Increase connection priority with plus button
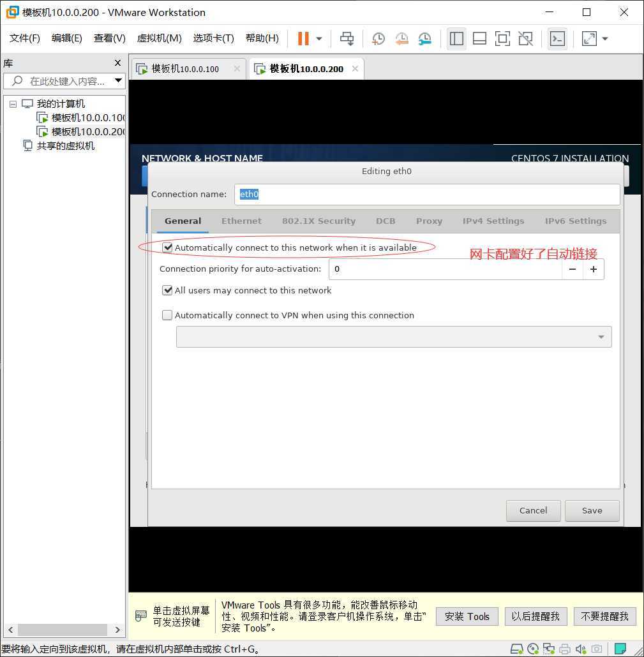Image resolution: width=644 pixels, height=657 pixels. (x=594, y=269)
